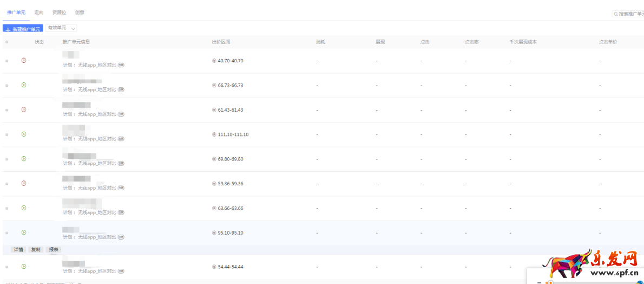This screenshot has height=284, width=644.
Task: Tick the select-all checkbox in the table header
Action: (x=6, y=42)
